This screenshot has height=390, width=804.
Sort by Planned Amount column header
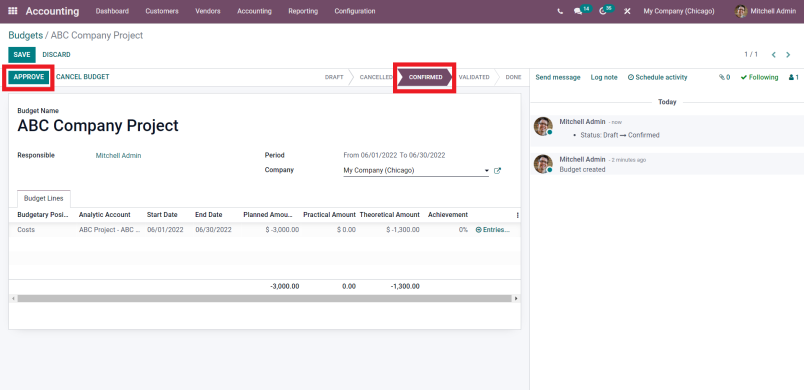click(x=267, y=215)
